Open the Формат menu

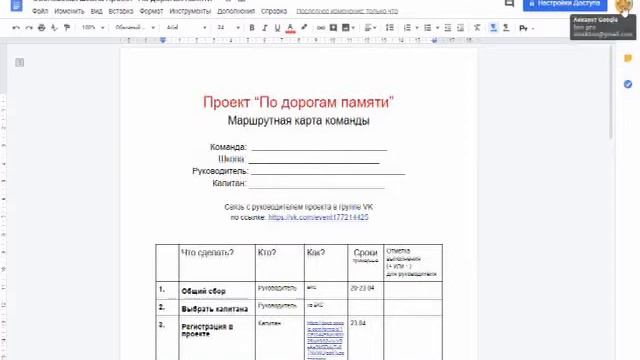click(151, 11)
